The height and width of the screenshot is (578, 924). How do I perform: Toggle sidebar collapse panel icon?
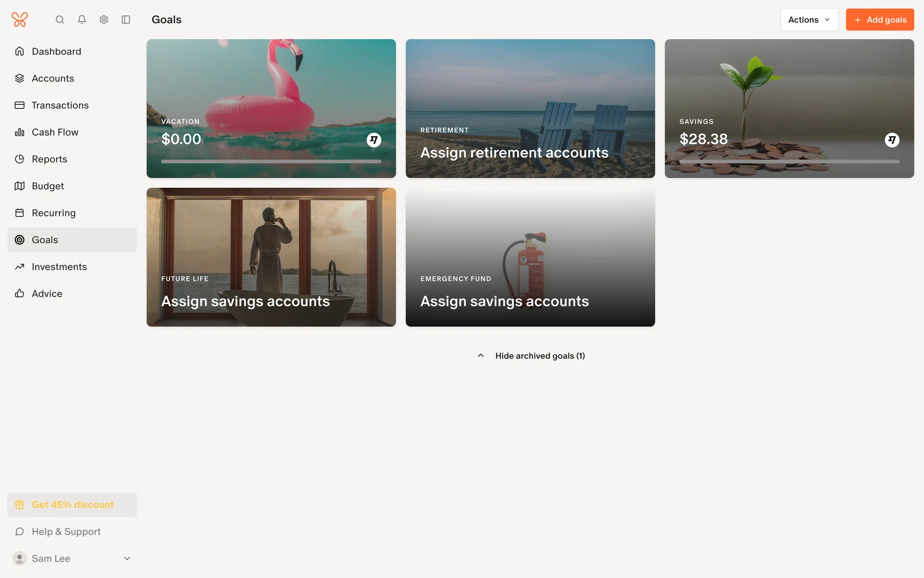coord(126,20)
